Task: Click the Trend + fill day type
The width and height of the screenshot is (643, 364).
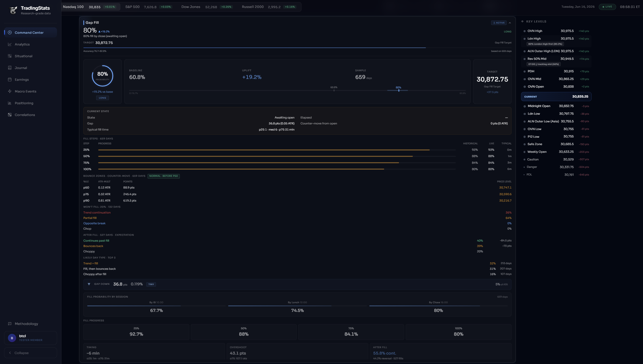Action: tap(297, 263)
